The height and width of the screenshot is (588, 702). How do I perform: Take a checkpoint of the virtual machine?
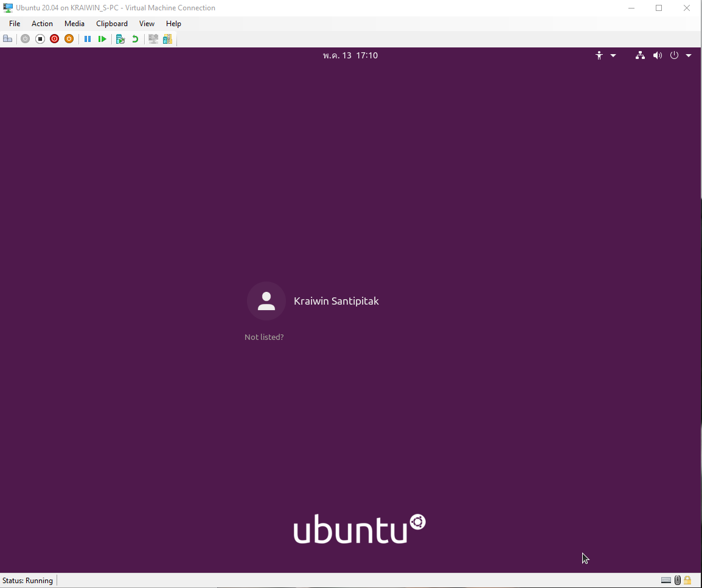(120, 38)
